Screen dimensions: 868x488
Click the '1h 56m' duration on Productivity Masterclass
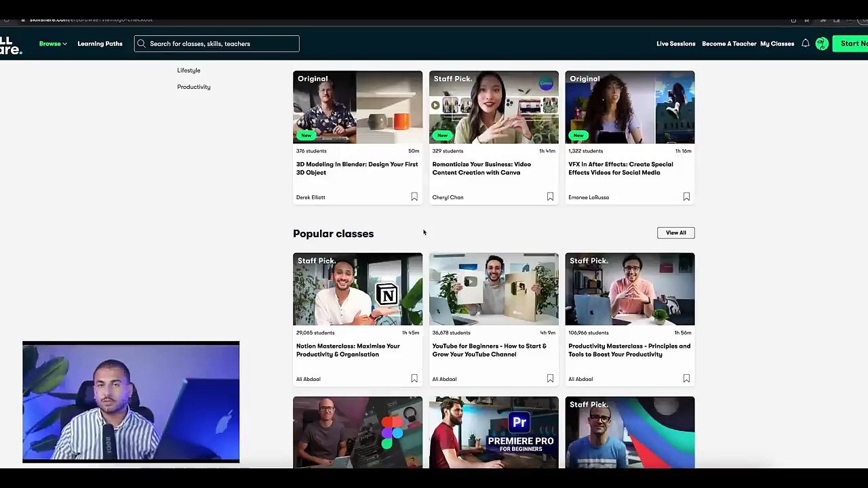click(x=684, y=333)
